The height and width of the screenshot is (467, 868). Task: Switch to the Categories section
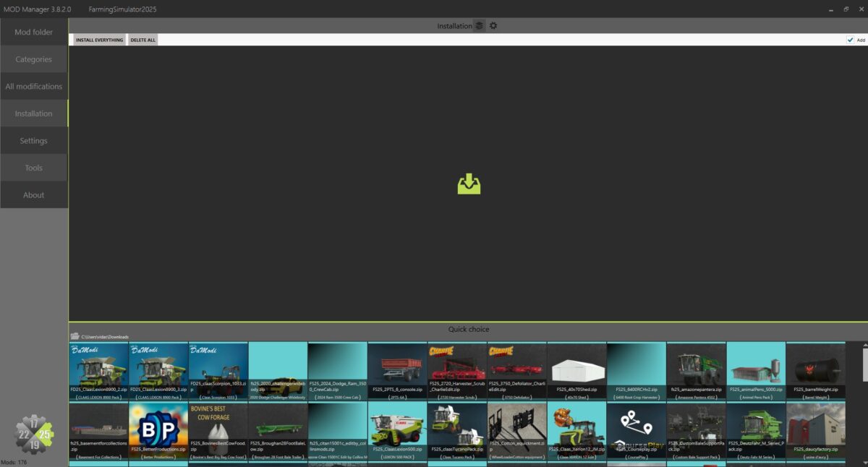coord(34,59)
